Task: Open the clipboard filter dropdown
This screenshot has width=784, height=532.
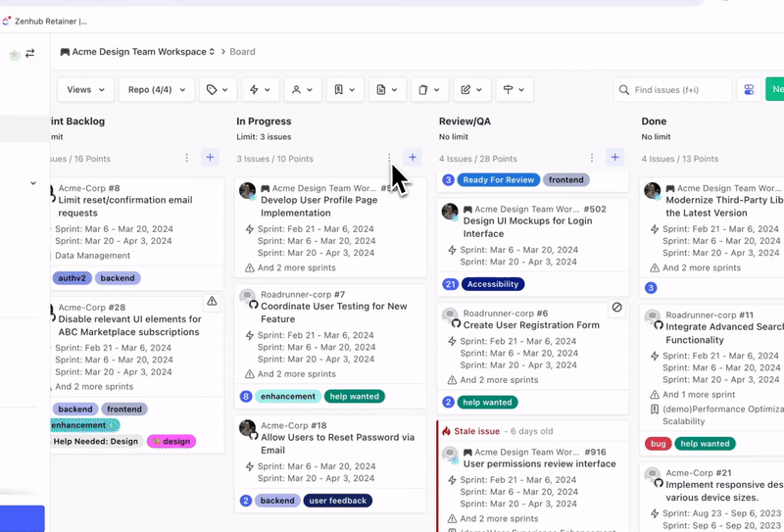Action: point(429,89)
